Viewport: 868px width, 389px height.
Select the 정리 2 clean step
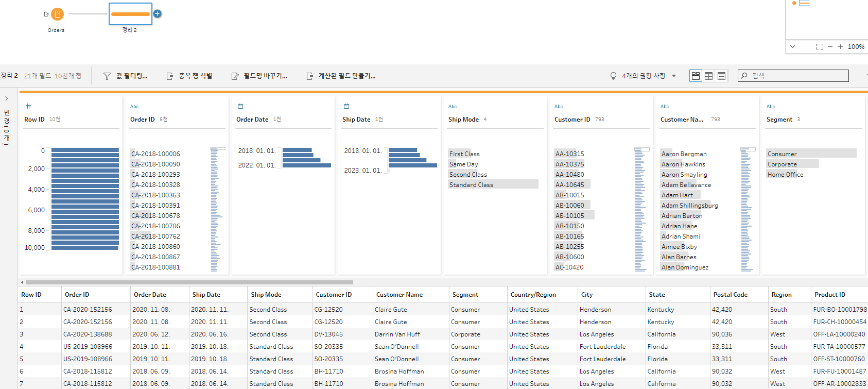130,14
